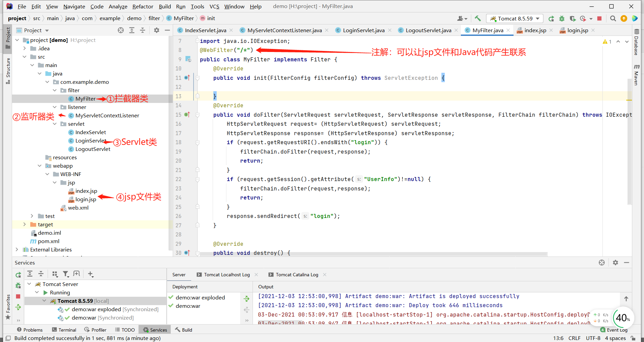Open the Profiler tool window
644x342 pixels.
(x=95, y=330)
